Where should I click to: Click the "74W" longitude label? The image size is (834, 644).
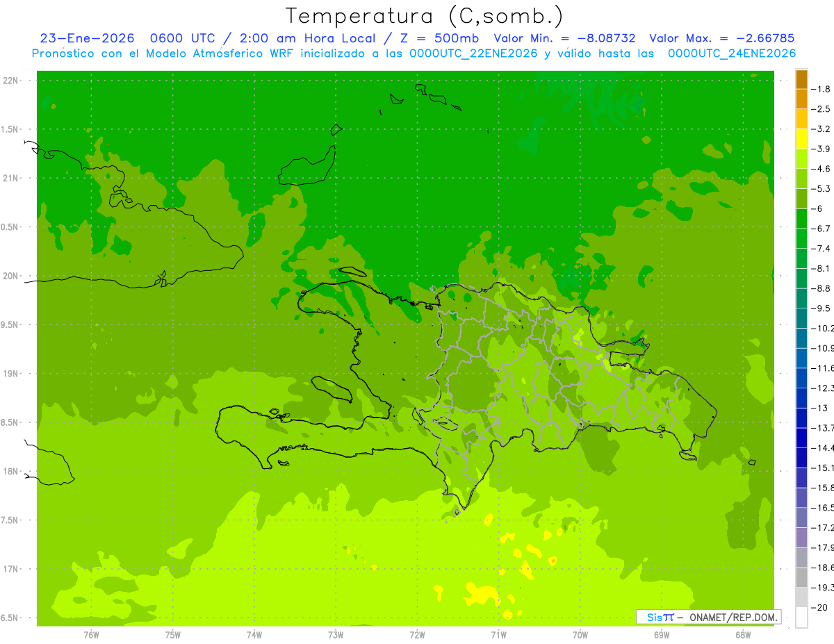point(254,634)
